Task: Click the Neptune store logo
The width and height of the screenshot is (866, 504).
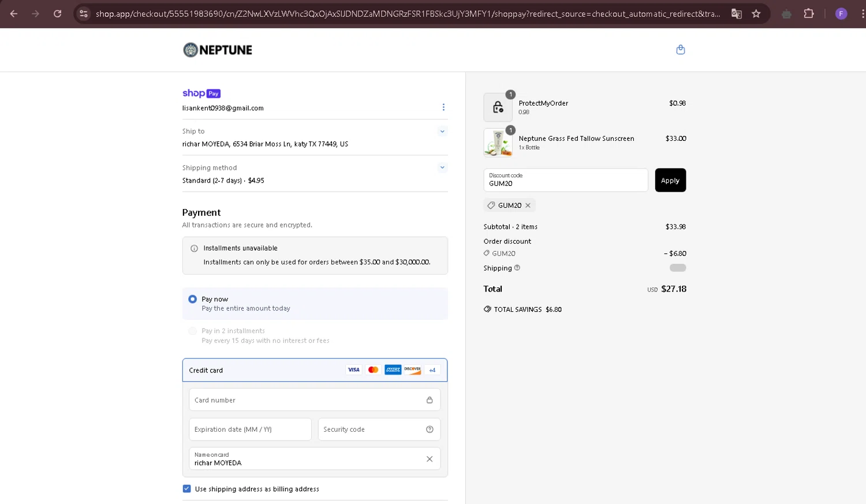Action: point(218,50)
